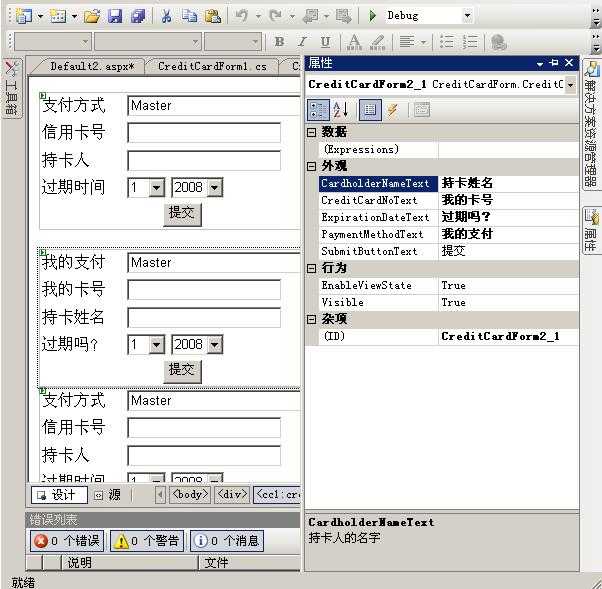Click the 文件 column header in error list
This screenshot has height=589, width=602.
[x=250, y=563]
